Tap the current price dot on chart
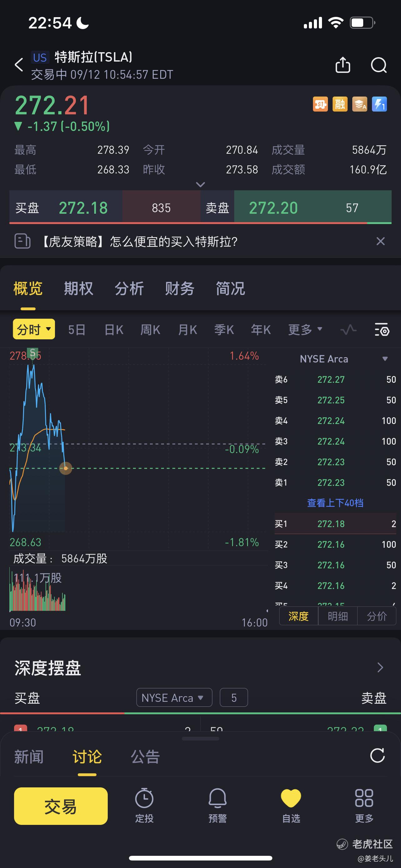The height and width of the screenshot is (868, 401). [66, 468]
